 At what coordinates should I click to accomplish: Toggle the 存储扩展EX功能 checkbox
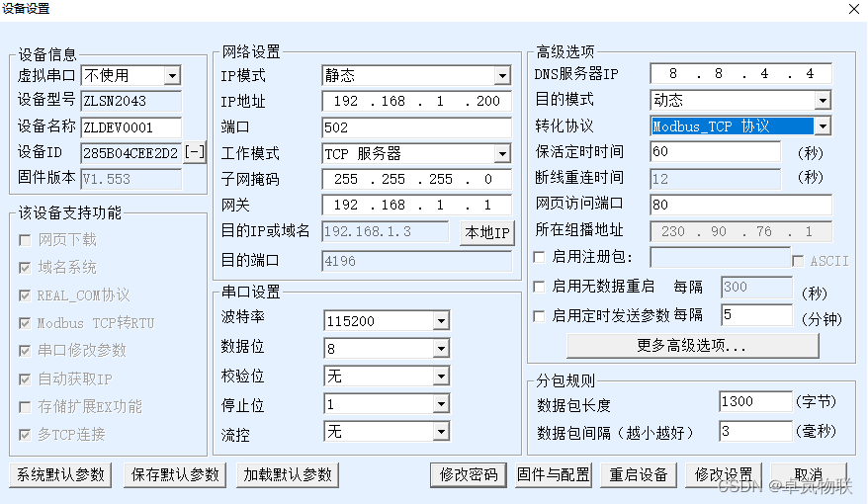25,407
